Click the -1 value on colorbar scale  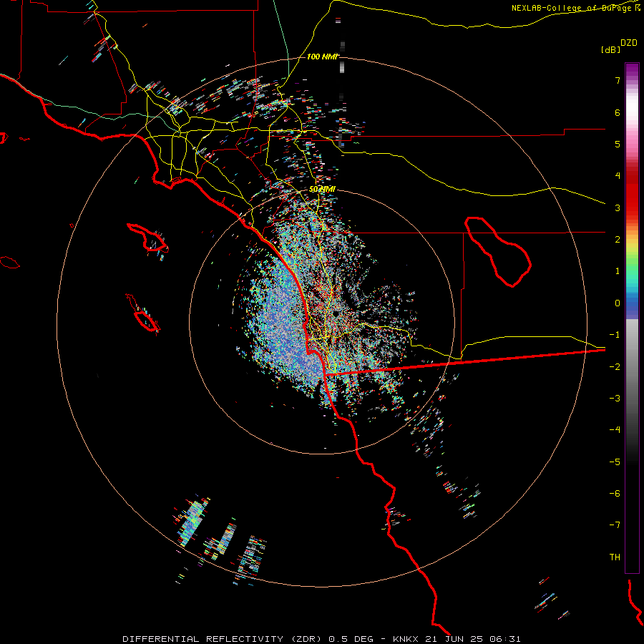[615, 335]
